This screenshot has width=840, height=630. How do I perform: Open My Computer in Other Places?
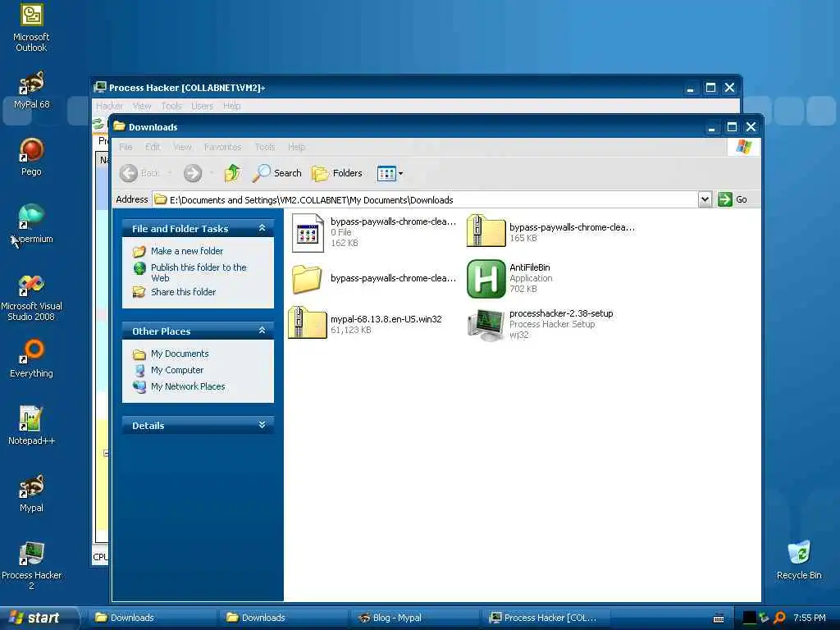tap(177, 370)
